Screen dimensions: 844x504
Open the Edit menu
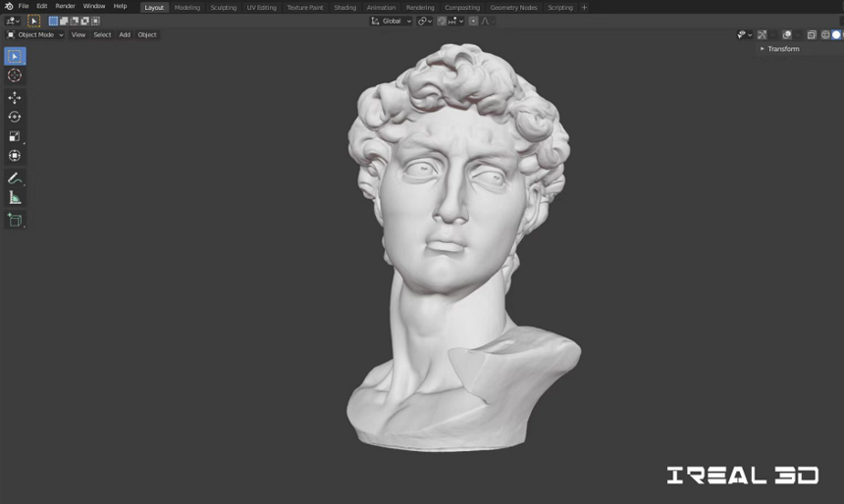42,7
